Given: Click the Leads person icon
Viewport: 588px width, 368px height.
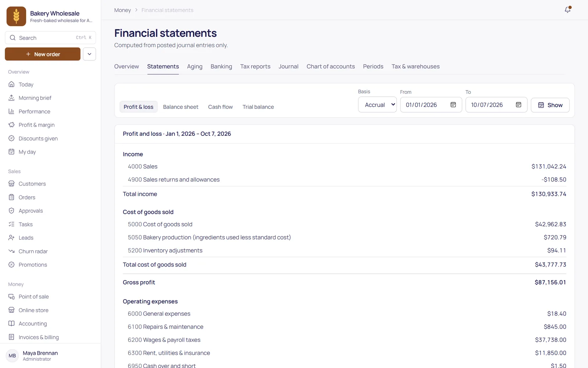Looking at the screenshot, I should click(11, 238).
